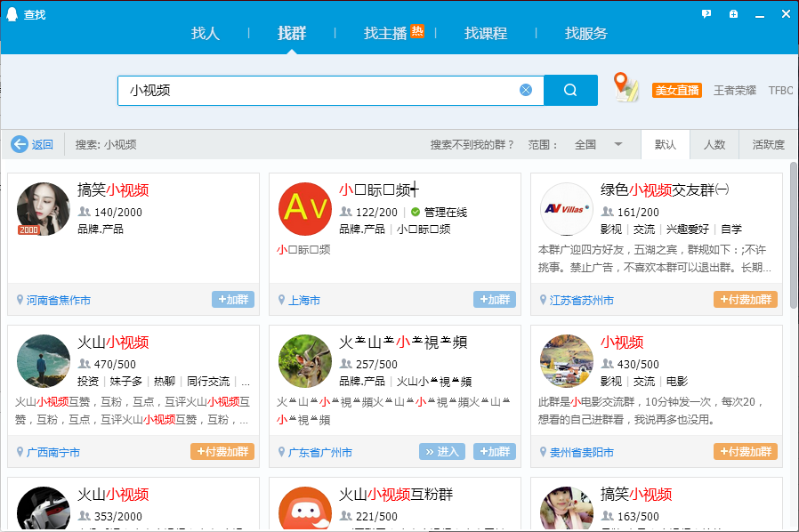Click the 热 hot badge beside 找主播
799x532 pixels.
[417, 32]
